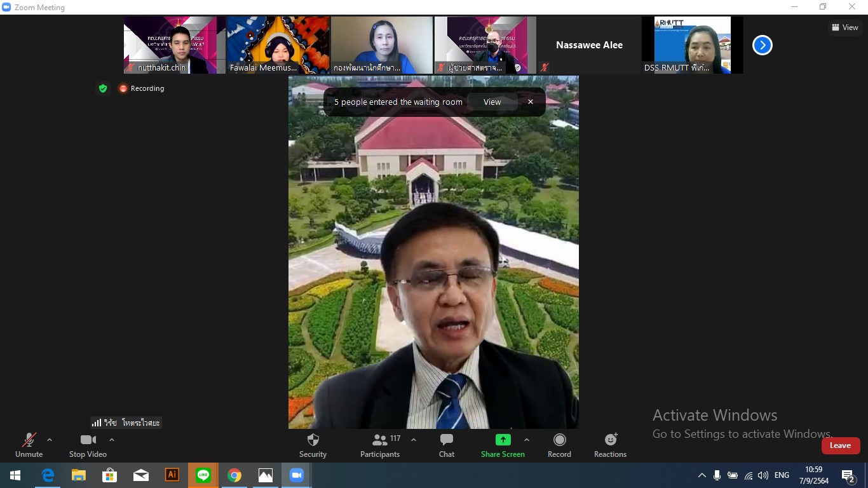Viewport: 868px width, 488px height.
Task: Select Fawalai Meemus video thumbnail
Action: 278,45
